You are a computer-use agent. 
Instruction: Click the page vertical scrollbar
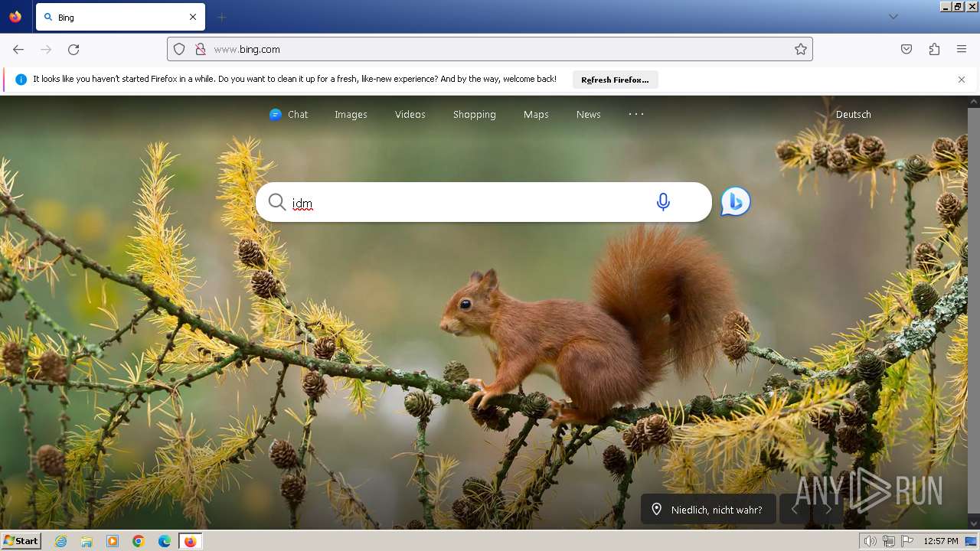(974, 312)
